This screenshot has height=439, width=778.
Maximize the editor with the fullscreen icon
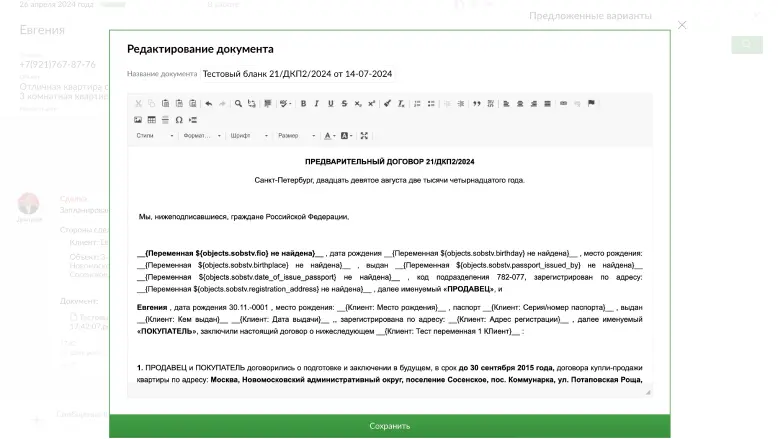364,136
